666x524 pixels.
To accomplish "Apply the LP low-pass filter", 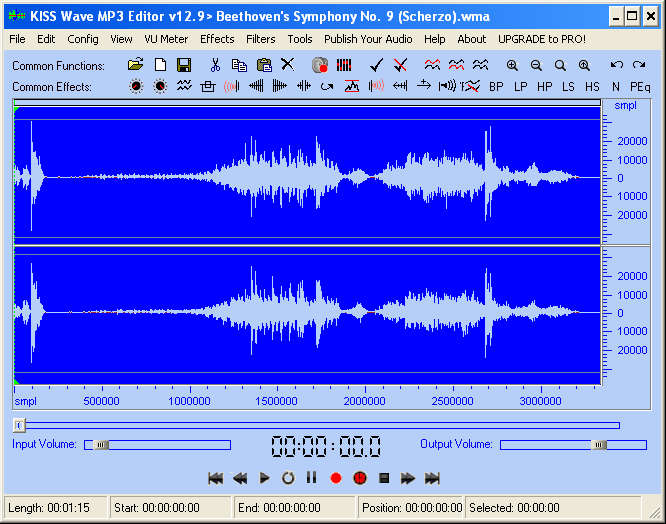I will click(520, 87).
